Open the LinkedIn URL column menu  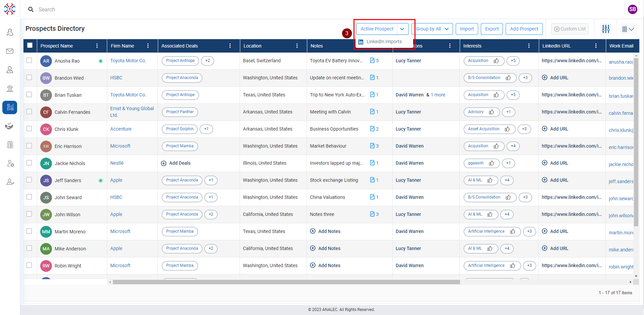coord(596,46)
